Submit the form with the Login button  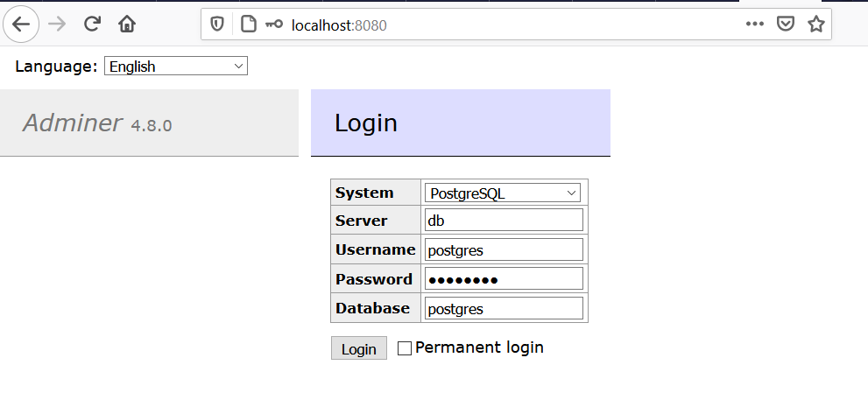359,348
